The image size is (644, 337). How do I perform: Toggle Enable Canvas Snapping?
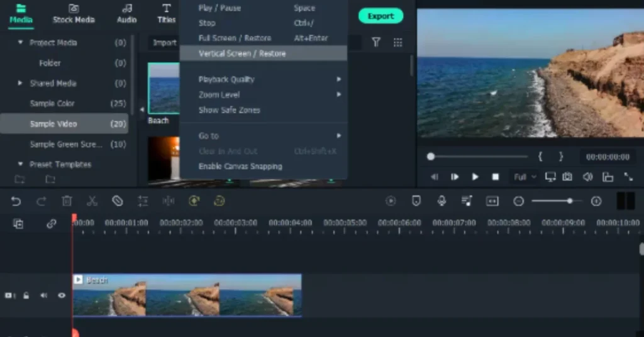click(x=264, y=166)
